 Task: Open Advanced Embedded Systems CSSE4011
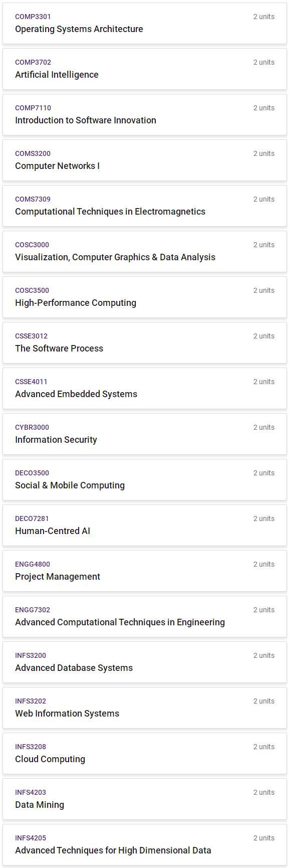(x=145, y=389)
